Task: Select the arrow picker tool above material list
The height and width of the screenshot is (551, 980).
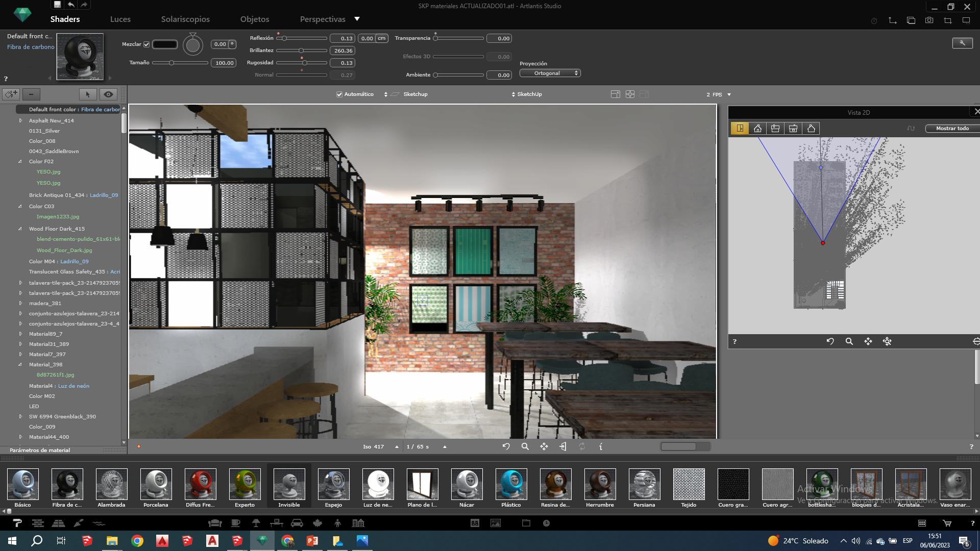Action: coord(88,94)
